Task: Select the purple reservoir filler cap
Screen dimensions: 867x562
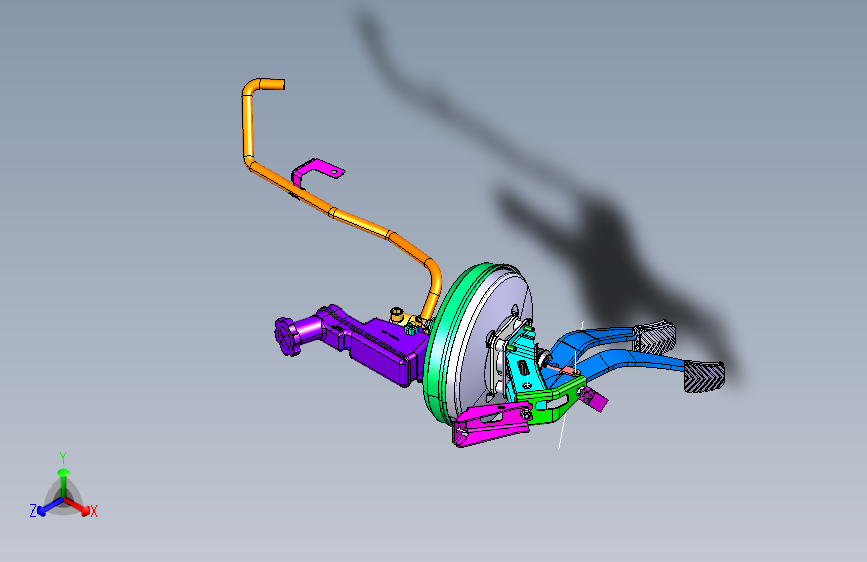Action: click(x=286, y=336)
